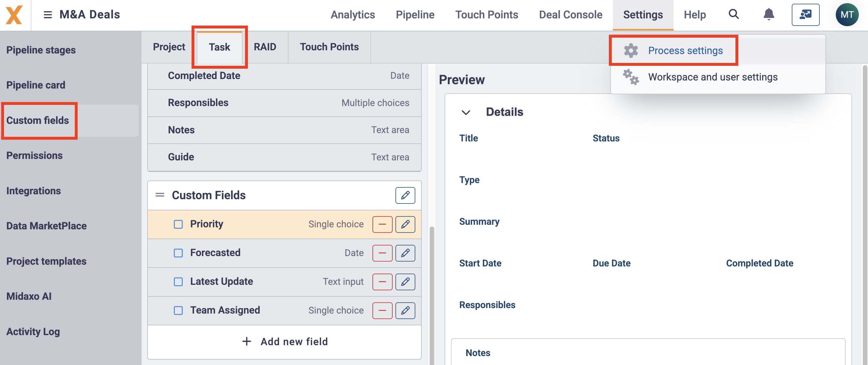Grab the Custom Fields section drag handle

pyautogui.click(x=160, y=195)
